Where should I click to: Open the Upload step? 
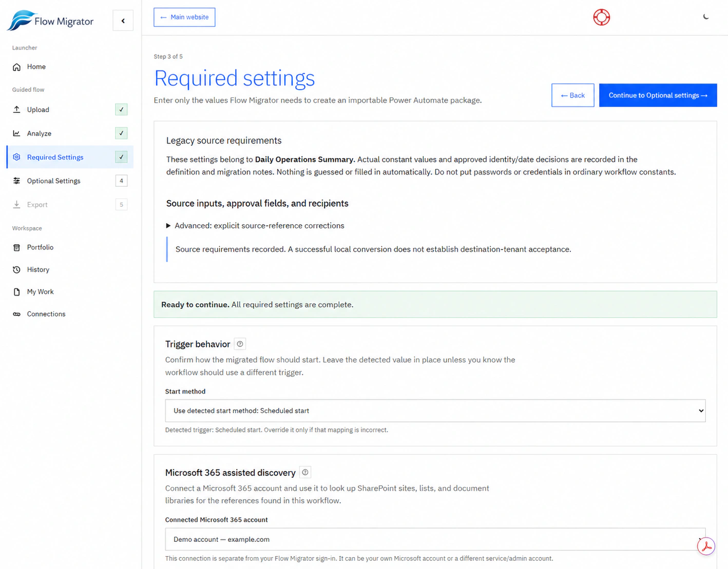coord(70,110)
